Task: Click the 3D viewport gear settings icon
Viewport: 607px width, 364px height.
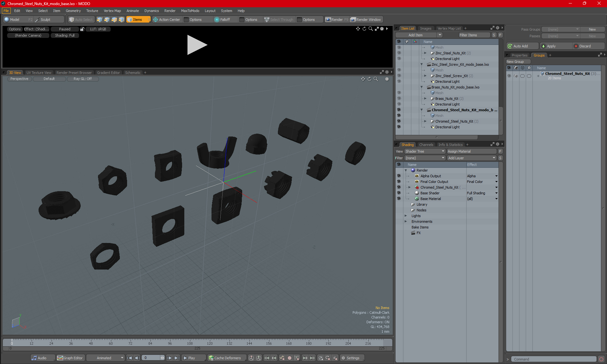Action: click(387, 79)
